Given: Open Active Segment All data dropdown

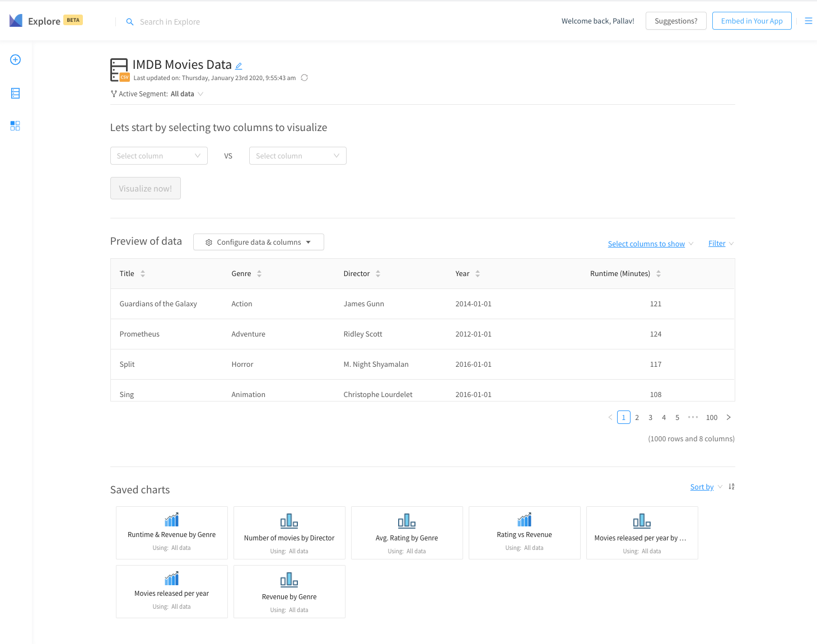Looking at the screenshot, I should click(187, 94).
